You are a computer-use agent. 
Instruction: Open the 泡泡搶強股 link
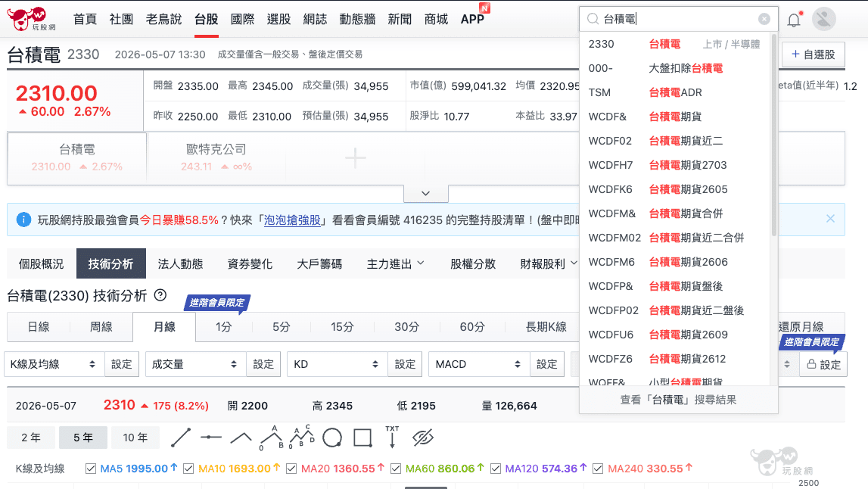(x=292, y=220)
